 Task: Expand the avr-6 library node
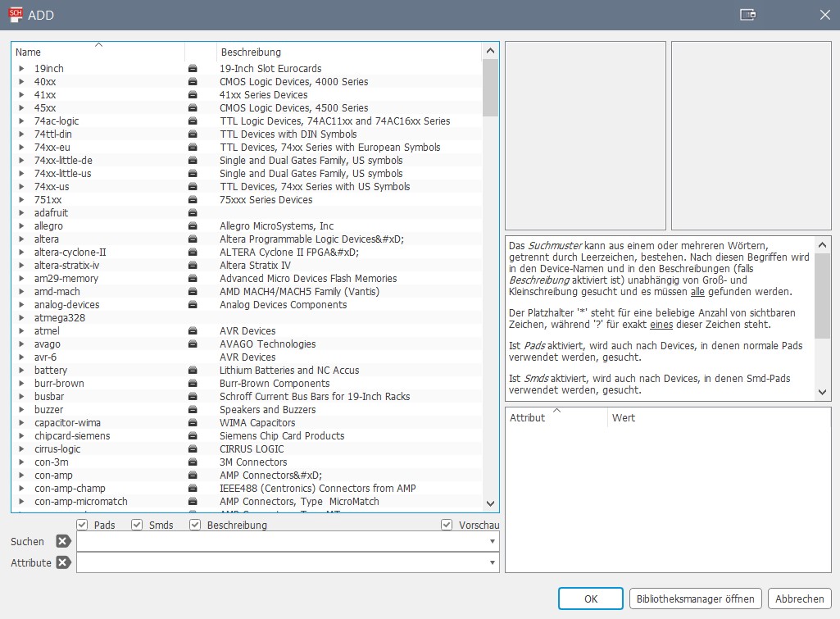[x=21, y=357]
